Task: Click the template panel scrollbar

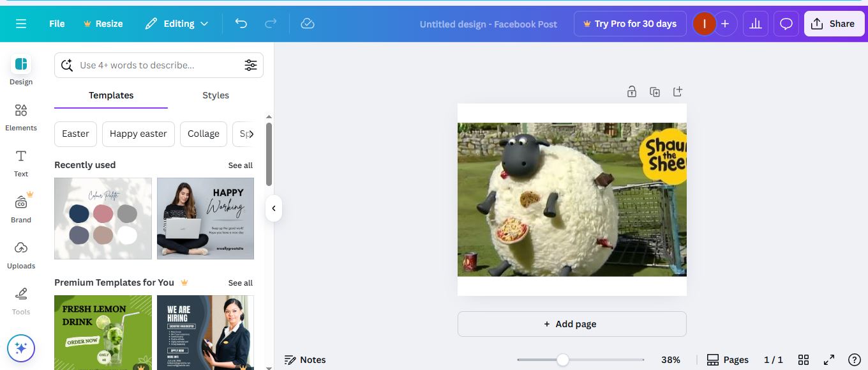Action: [269, 153]
